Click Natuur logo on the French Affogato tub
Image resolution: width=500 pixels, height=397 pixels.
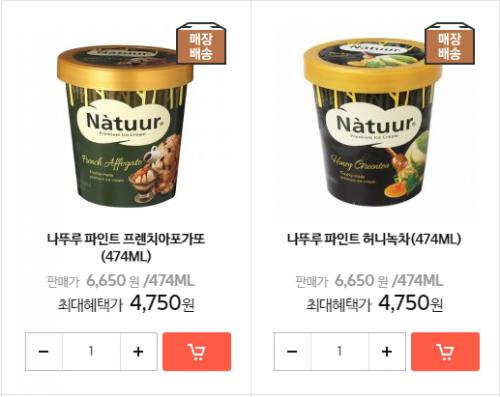pyautogui.click(x=124, y=123)
